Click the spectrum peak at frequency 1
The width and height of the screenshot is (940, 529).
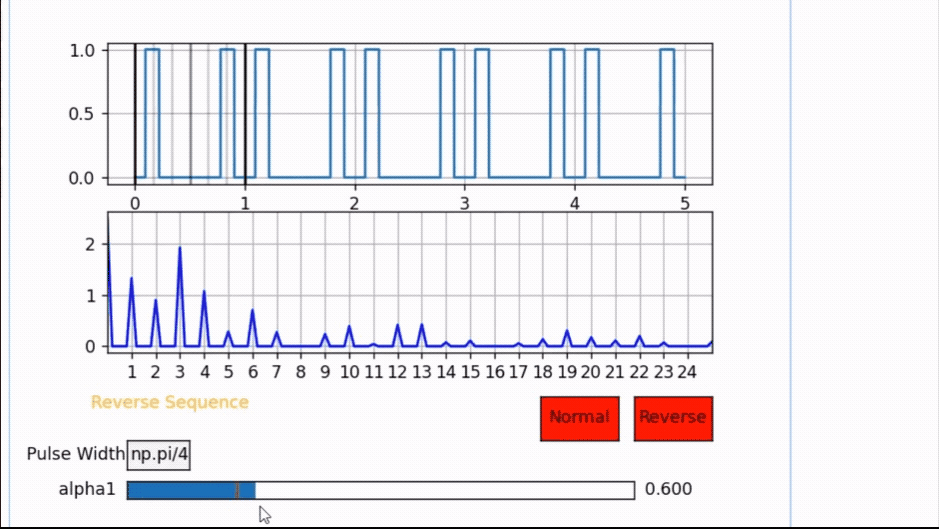[131, 281]
